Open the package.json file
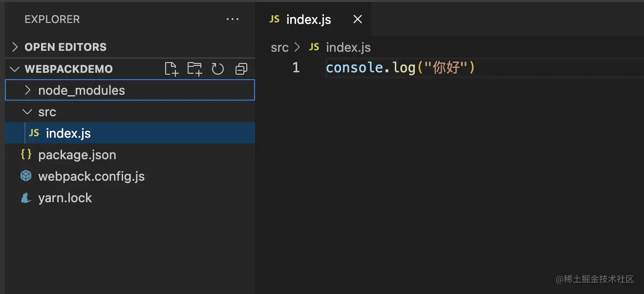This screenshot has height=294, width=644. 77,155
